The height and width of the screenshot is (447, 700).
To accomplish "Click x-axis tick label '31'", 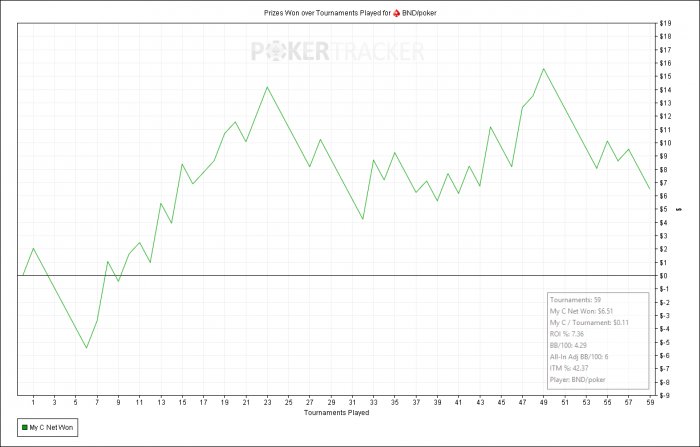I will click(352, 402).
